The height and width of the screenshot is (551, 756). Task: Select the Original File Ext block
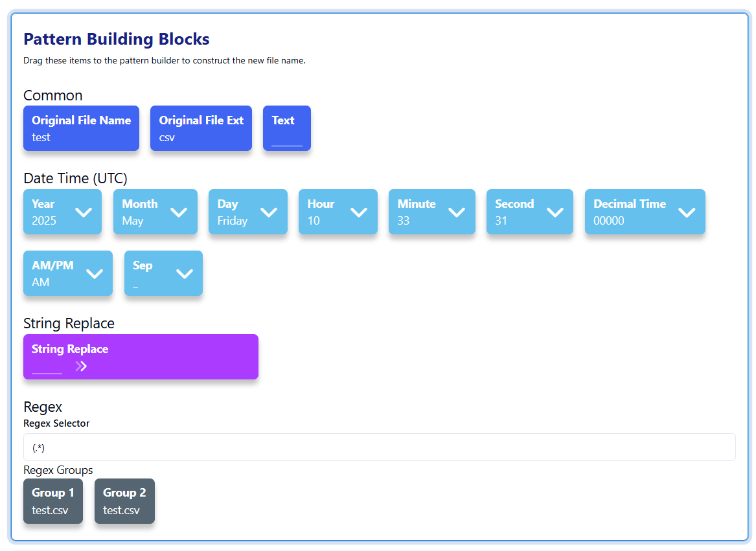coord(201,128)
